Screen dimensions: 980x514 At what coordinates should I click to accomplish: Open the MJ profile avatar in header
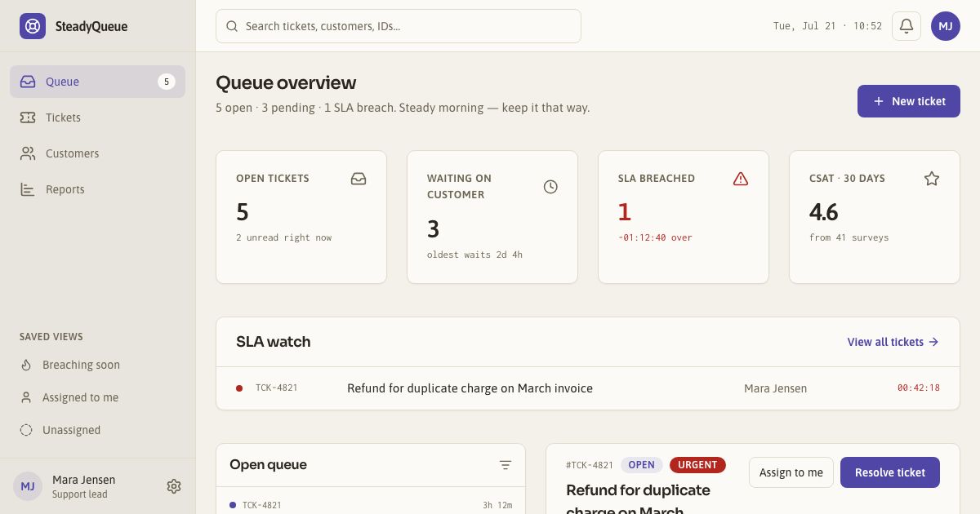coord(946,26)
